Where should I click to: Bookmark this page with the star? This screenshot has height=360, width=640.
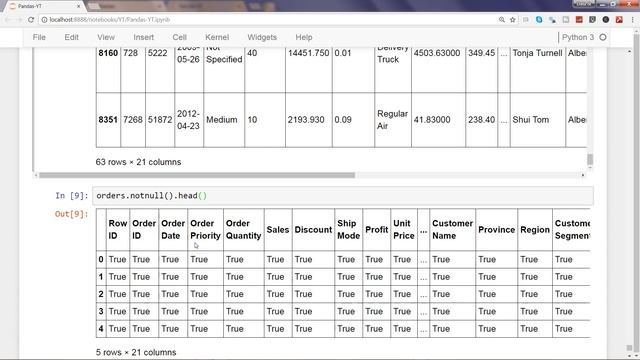pyautogui.click(x=513, y=20)
